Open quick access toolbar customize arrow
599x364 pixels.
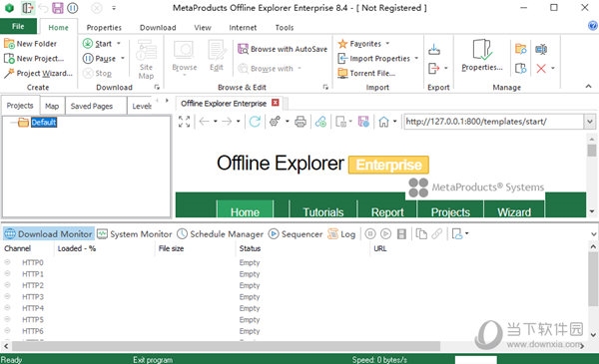point(114,8)
